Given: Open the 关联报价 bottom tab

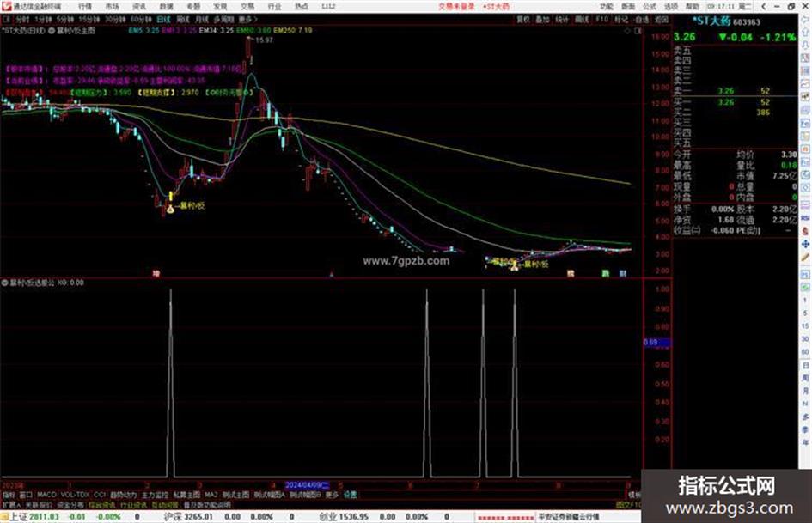Looking at the screenshot, I should pyautogui.click(x=39, y=504).
